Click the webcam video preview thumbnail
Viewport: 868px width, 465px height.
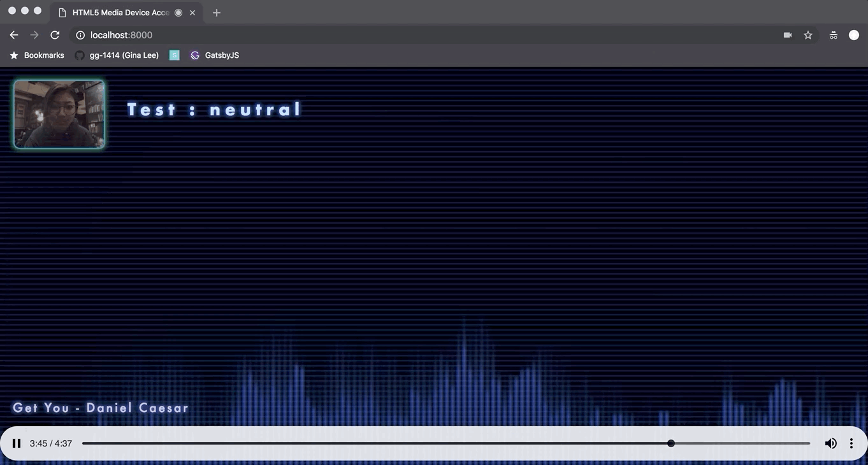tap(59, 115)
